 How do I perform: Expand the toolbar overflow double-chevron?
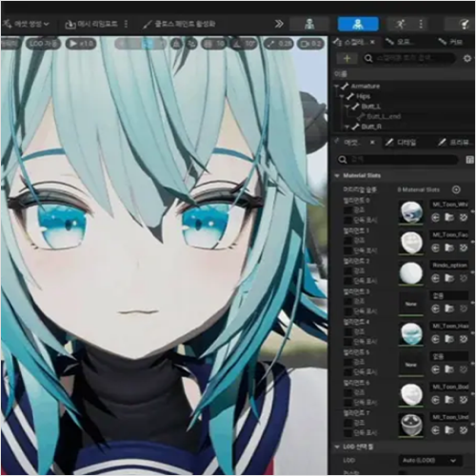coord(279,24)
